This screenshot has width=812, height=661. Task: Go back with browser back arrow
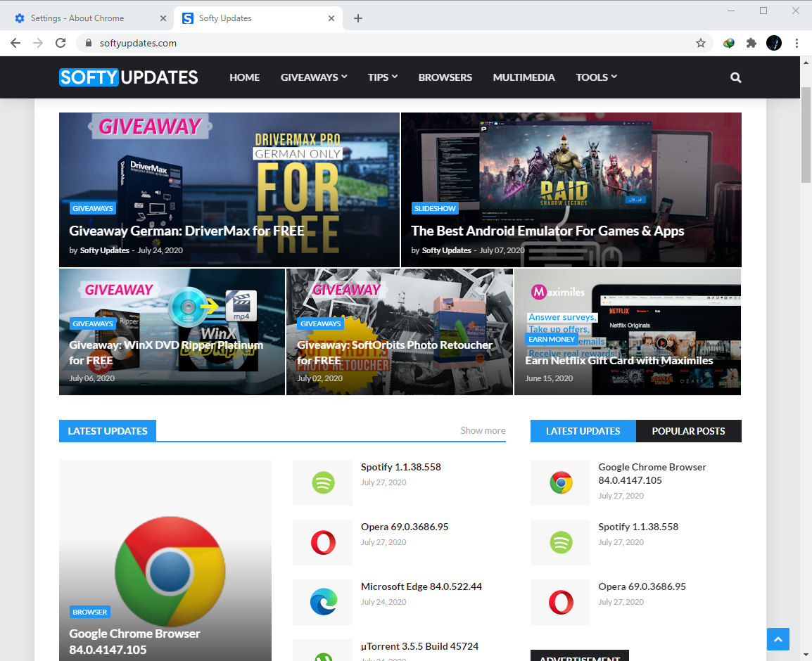[15, 43]
